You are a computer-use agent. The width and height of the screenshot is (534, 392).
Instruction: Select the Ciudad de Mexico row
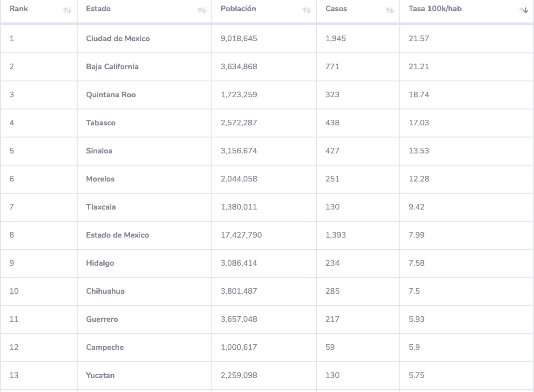[x=118, y=39]
